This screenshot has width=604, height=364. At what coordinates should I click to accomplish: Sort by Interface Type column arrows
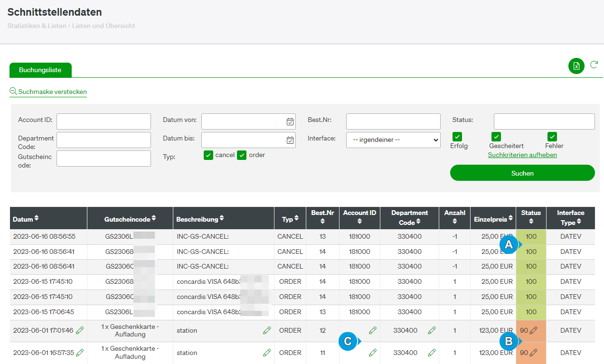click(x=579, y=222)
